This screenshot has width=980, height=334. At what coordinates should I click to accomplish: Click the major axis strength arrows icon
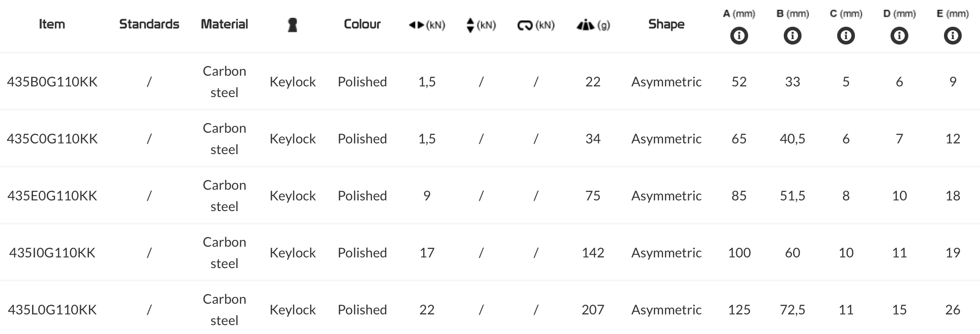click(x=417, y=25)
